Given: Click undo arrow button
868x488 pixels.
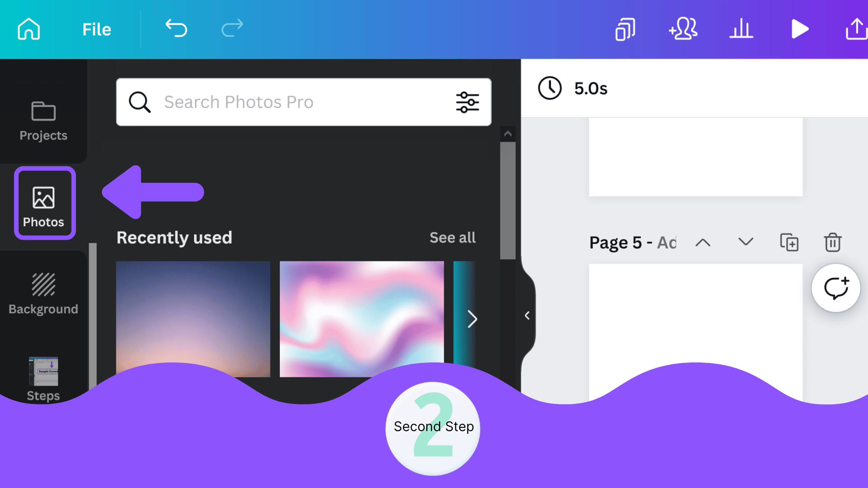Looking at the screenshot, I should coord(176,29).
